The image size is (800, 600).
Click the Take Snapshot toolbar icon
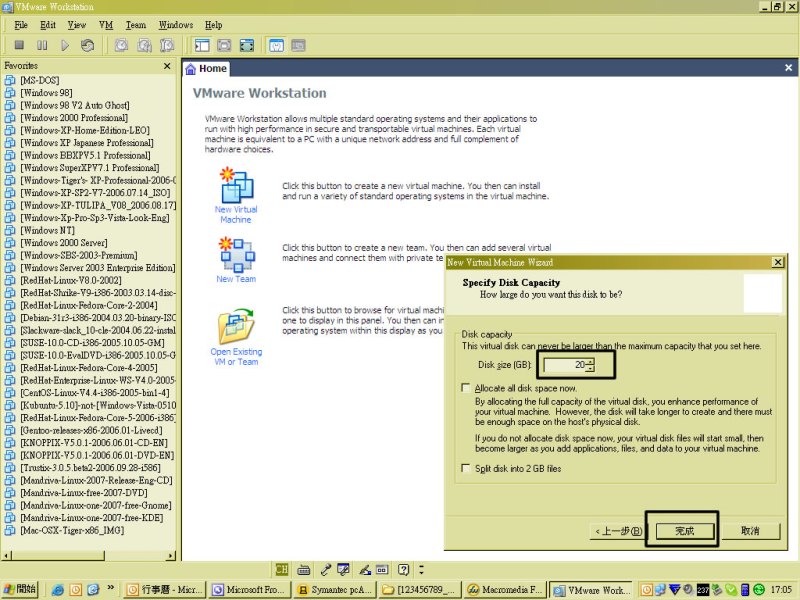pos(121,45)
